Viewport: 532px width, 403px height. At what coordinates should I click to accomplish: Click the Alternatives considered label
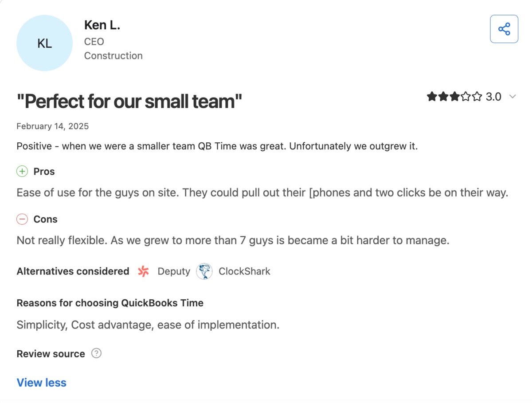click(x=73, y=271)
